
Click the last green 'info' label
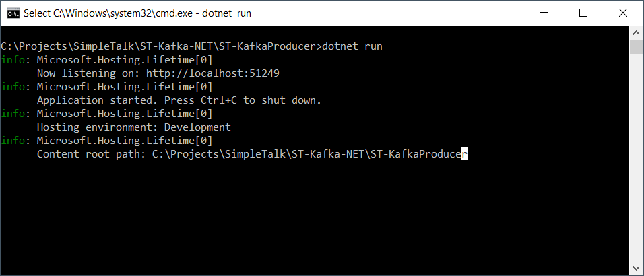[13, 141]
